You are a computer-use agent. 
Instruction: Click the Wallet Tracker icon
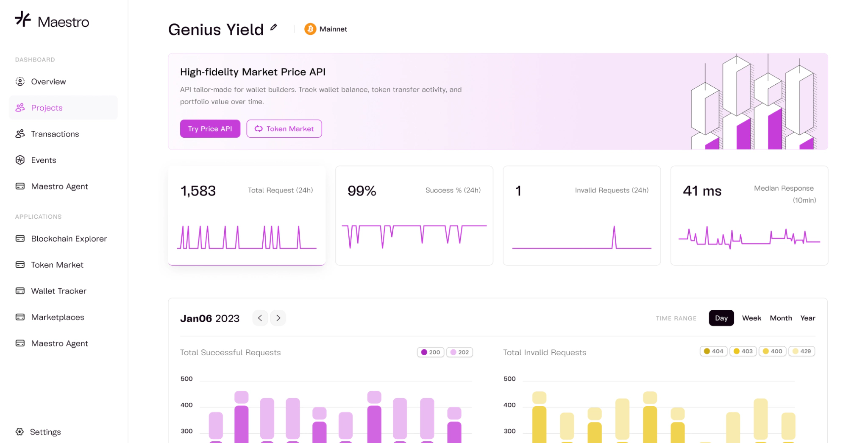click(x=20, y=291)
